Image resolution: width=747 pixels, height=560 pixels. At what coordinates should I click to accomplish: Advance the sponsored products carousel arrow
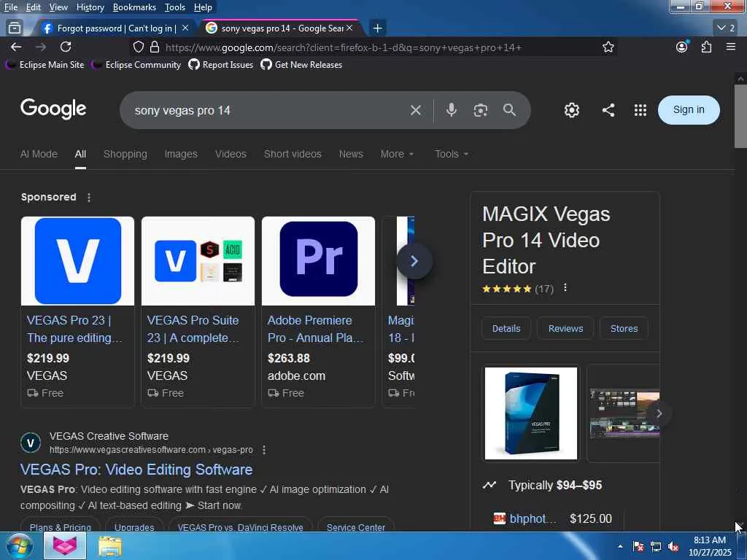point(414,261)
